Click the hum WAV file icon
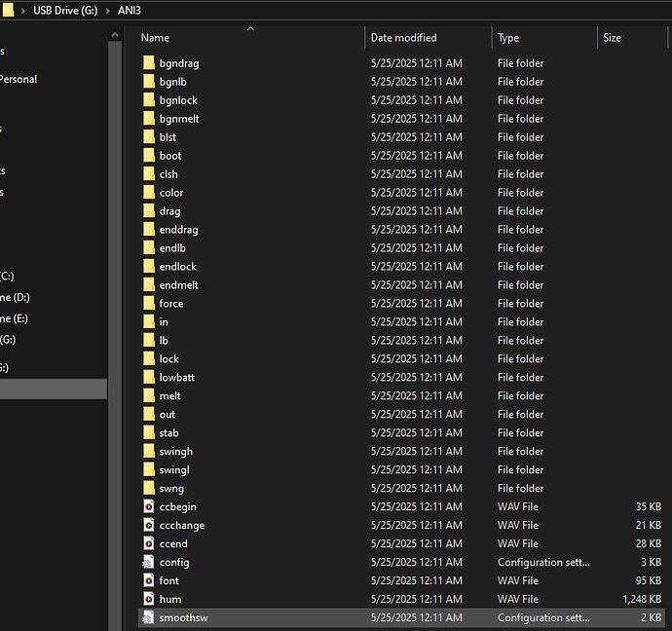The height and width of the screenshot is (631, 672). (149, 600)
